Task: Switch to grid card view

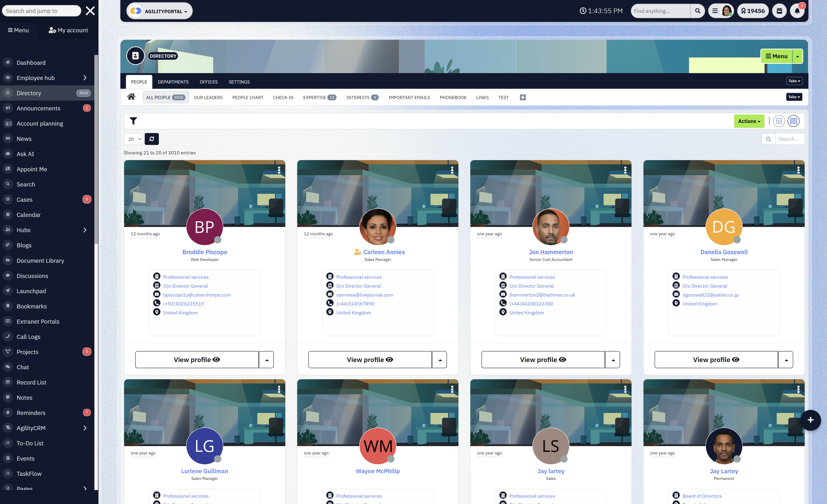Action: (x=779, y=121)
